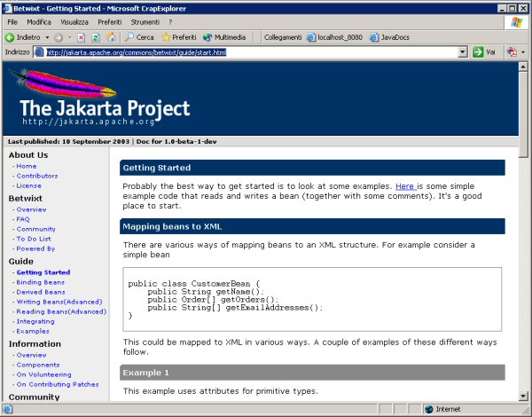Click the address URL field
Viewport: 532px width, 417px height.
coord(251,52)
